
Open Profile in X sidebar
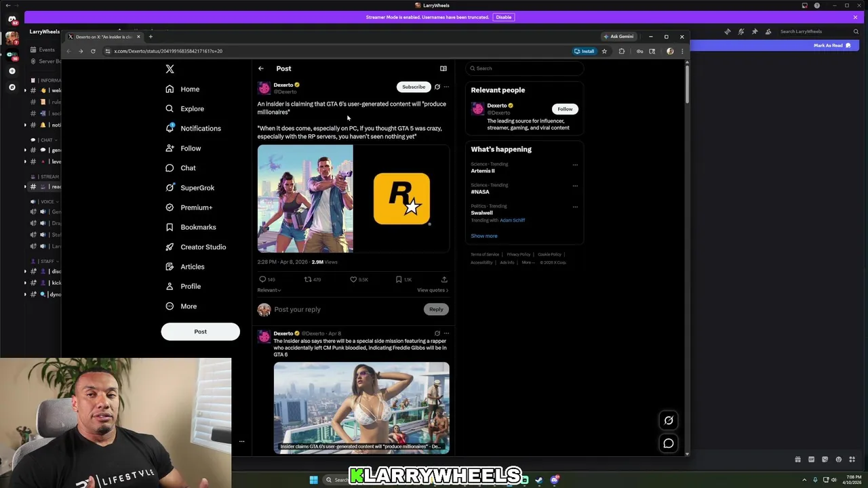click(x=183, y=286)
